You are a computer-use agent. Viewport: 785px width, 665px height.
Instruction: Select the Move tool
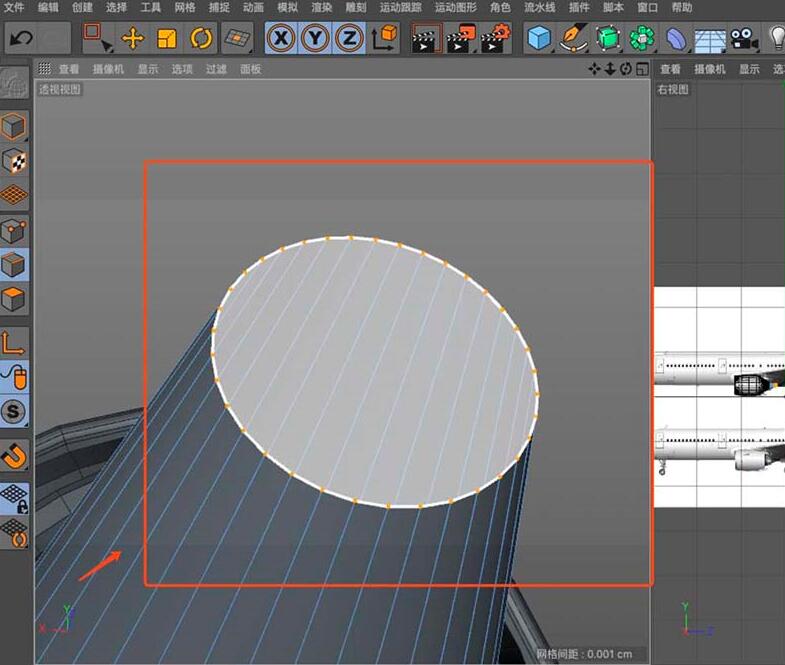coord(132,39)
